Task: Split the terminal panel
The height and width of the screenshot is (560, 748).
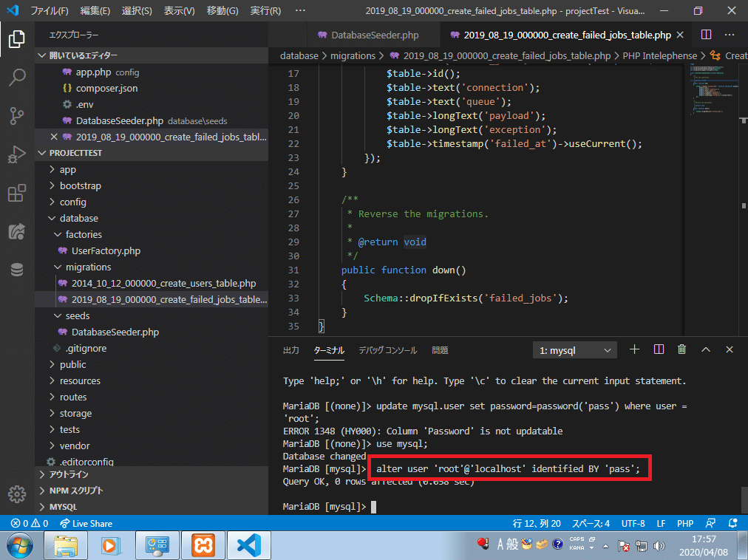Action: tap(659, 349)
